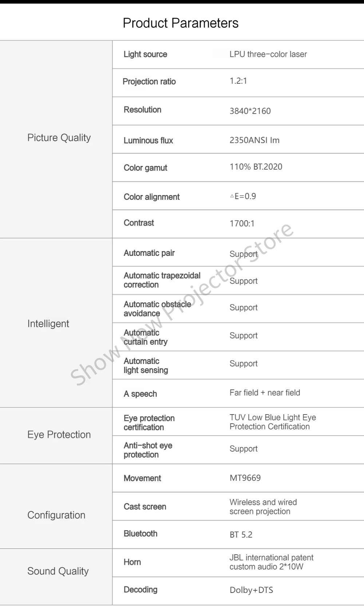Select the Eye Protection category cell
This screenshot has width=364, height=610.
tap(59, 435)
